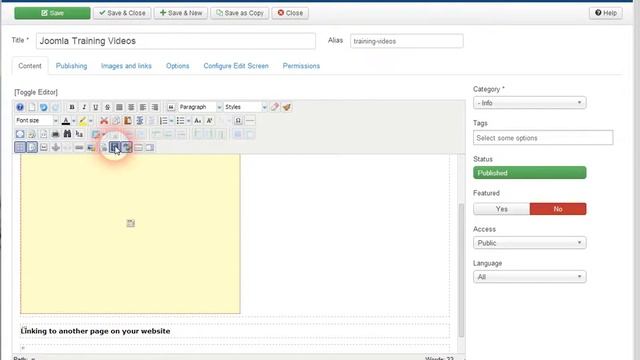Click the yellow highlight color swatch
640x360 pixels.
tap(82, 121)
